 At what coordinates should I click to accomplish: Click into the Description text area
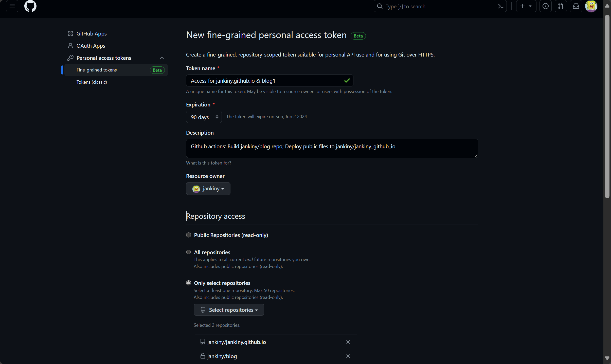[332, 148]
